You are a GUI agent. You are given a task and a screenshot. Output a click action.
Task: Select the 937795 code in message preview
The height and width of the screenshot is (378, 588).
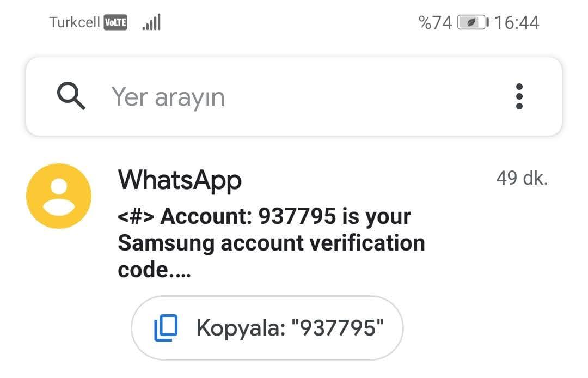(x=297, y=216)
